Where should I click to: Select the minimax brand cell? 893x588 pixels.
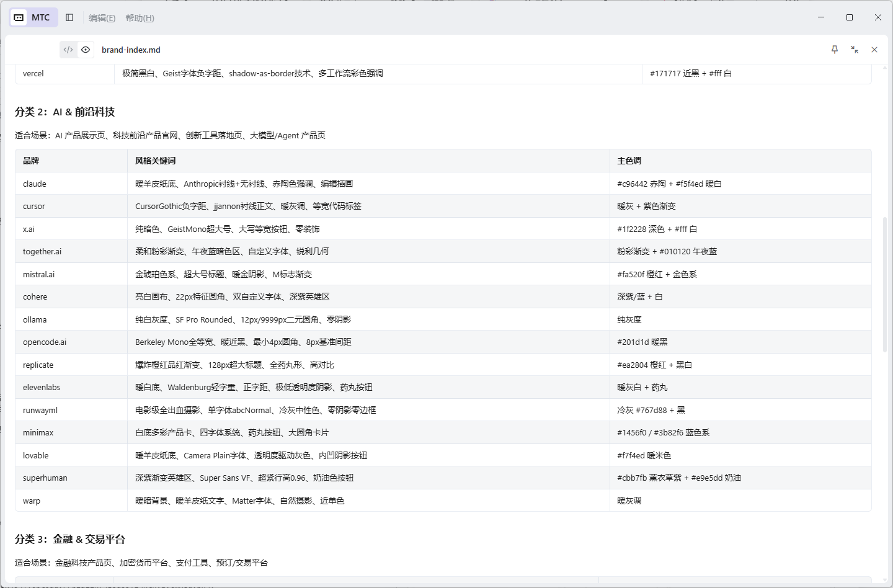pos(71,432)
